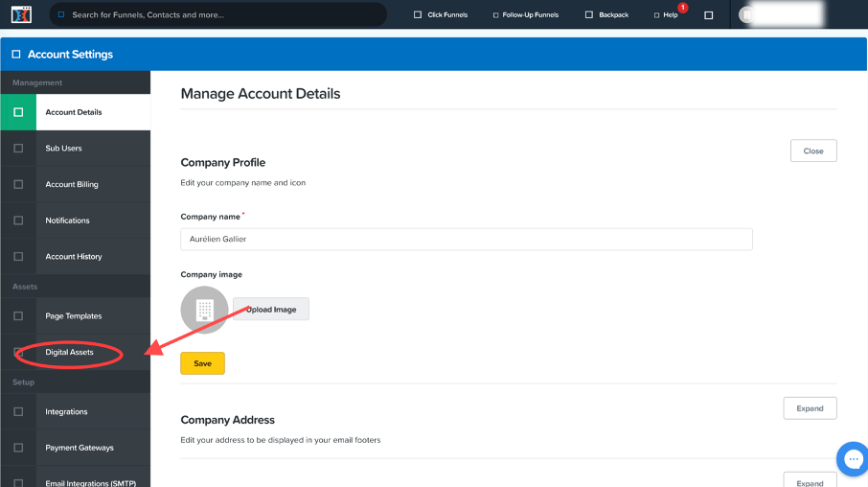
Task: Open Account History page
Action: coord(76,256)
